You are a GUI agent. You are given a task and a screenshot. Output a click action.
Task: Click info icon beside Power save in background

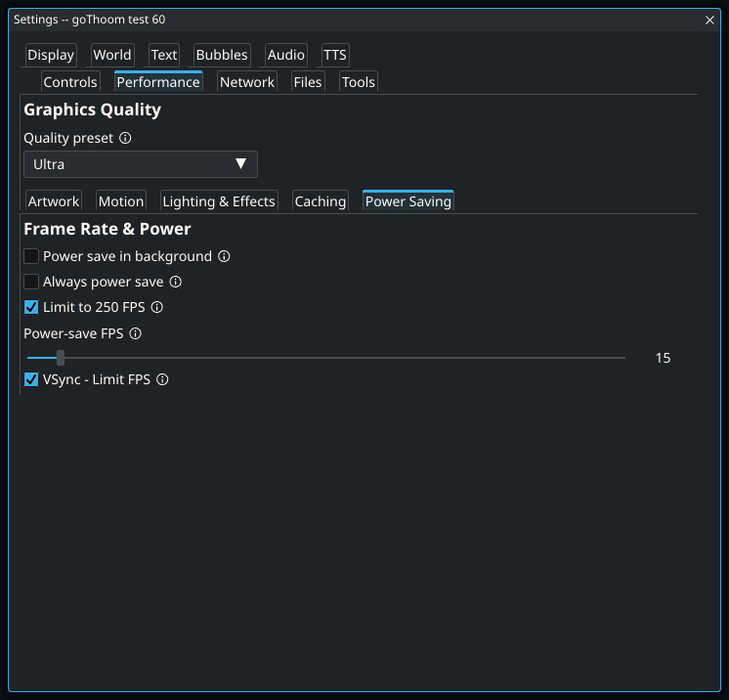(224, 256)
